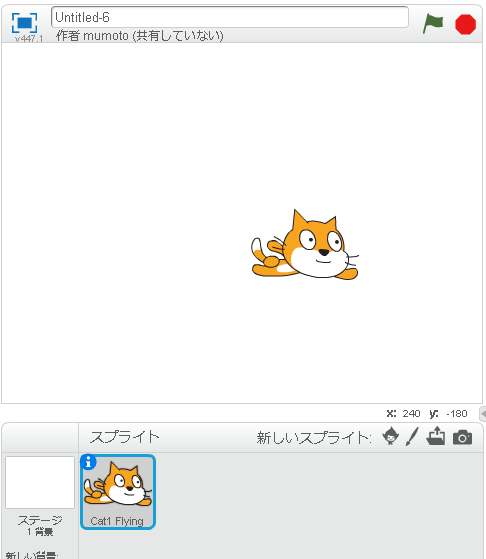The height and width of the screenshot is (559, 486).
Task: Stop all scripts with the red stop sign
Action: 465,24
